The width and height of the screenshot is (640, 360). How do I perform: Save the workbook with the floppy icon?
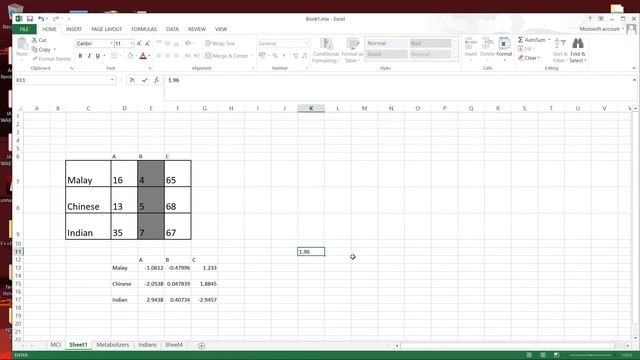(30, 19)
